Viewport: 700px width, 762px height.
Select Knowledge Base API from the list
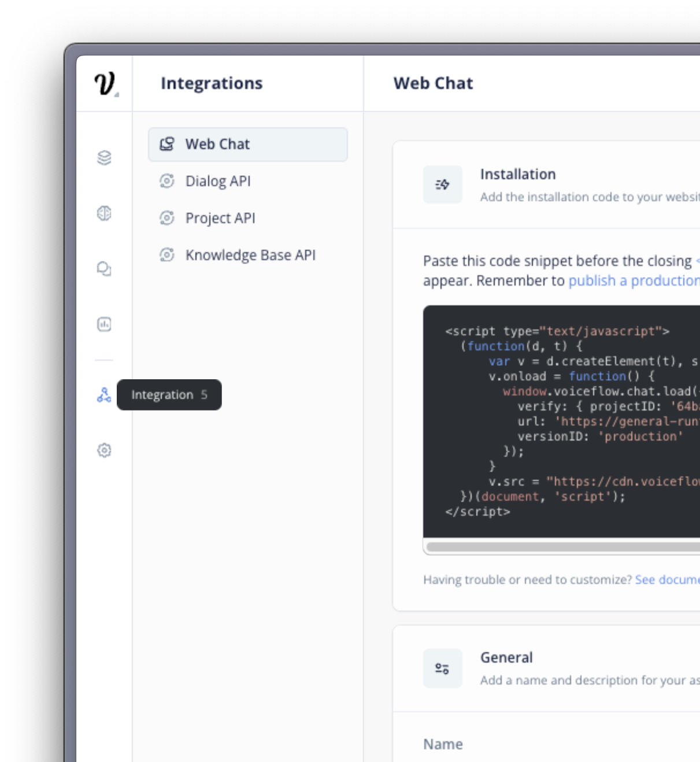(x=251, y=254)
